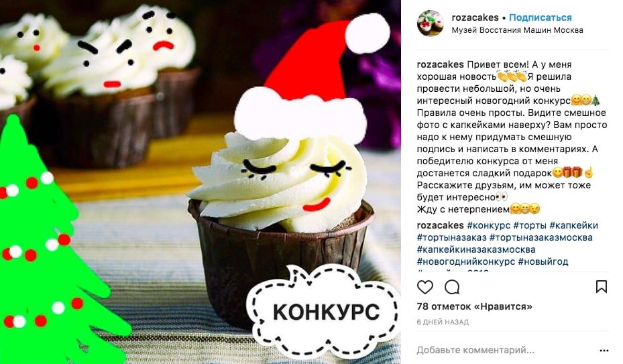This screenshot has height=364, width=623.
Task: Open the #новыйгод hashtag
Action: click(543, 261)
